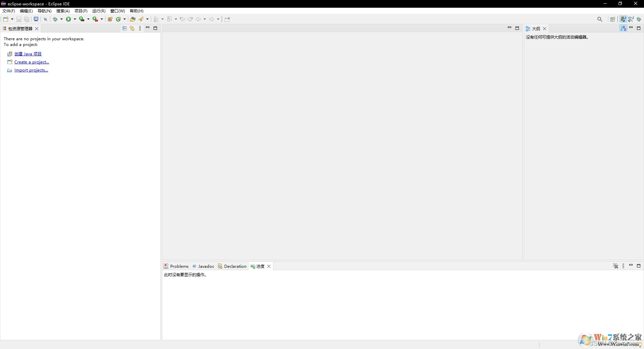Click the green Run button icon
Viewport: 644px width, 349px height.
click(68, 19)
